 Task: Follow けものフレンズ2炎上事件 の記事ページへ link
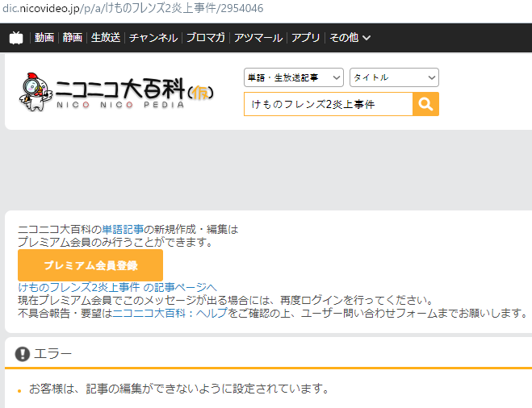[x=117, y=287]
